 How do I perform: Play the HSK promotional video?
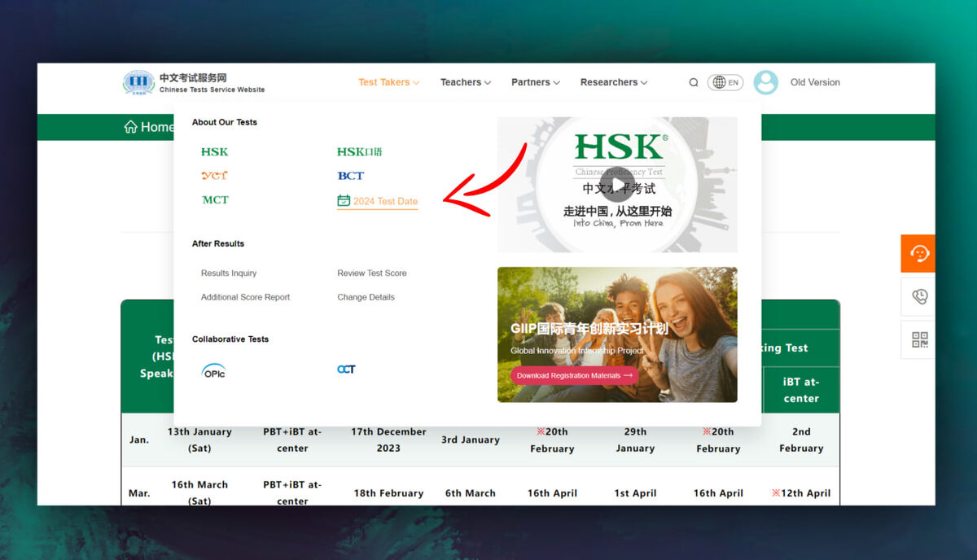tap(618, 185)
